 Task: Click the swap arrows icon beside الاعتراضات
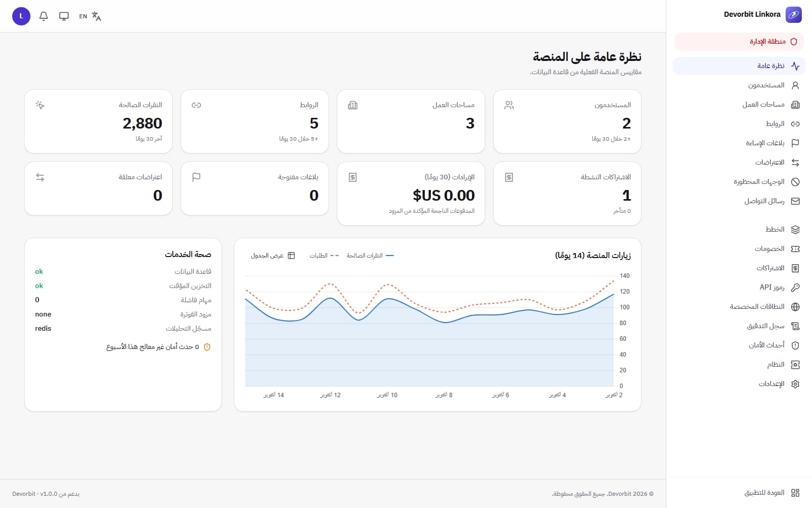795,163
